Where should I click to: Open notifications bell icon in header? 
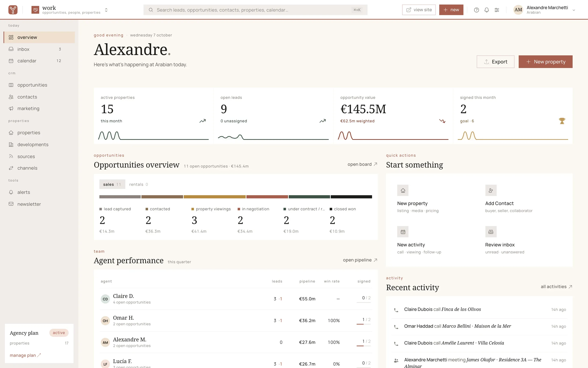click(487, 10)
